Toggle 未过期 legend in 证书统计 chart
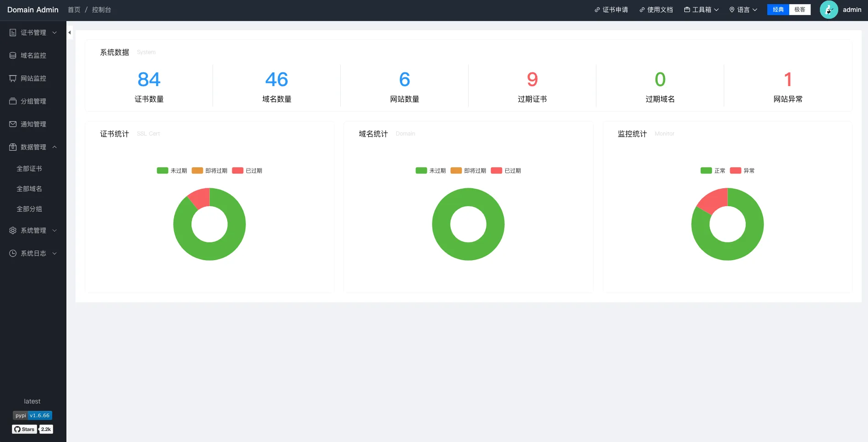The width and height of the screenshot is (868, 442). (172, 170)
